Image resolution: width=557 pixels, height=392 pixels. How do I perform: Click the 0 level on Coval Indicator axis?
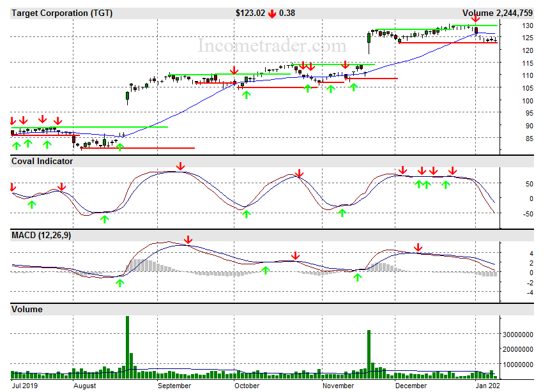tap(531, 199)
